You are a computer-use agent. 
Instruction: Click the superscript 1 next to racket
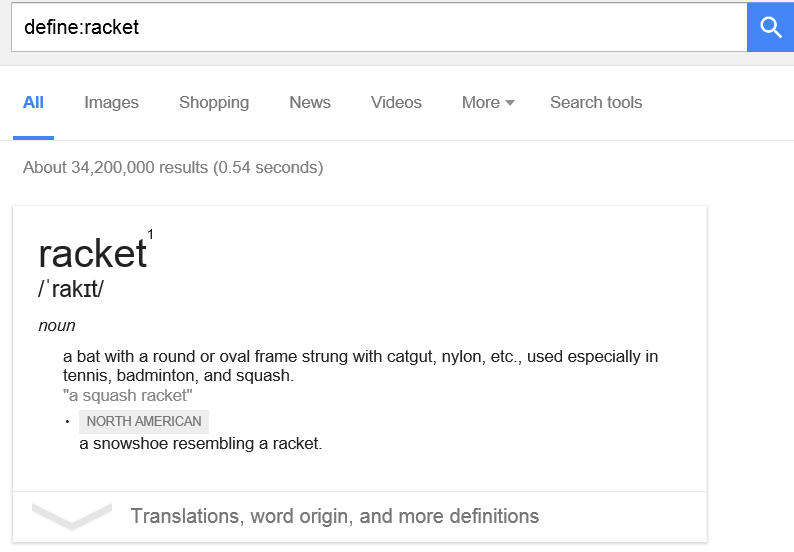pos(150,234)
